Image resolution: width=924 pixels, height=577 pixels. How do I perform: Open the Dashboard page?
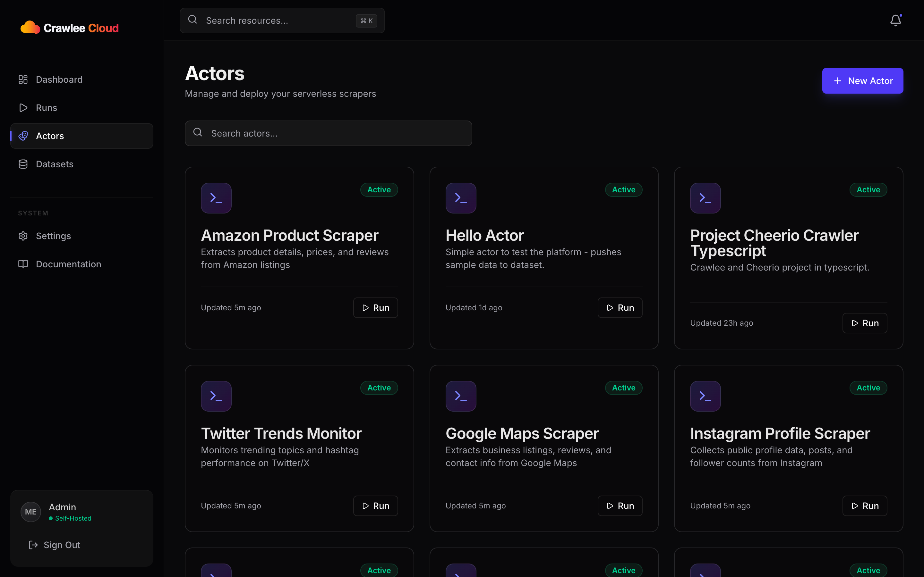pyautogui.click(x=59, y=79)
